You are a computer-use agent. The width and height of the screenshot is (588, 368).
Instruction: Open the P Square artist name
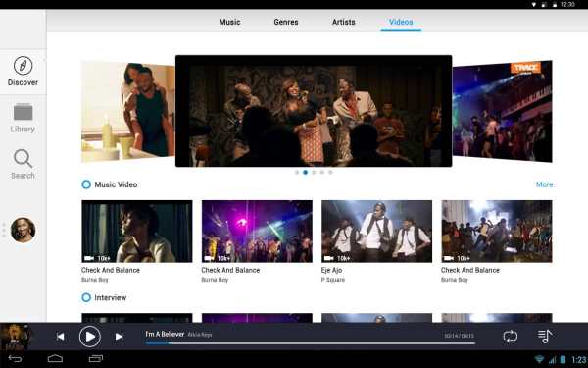(332, 280)
